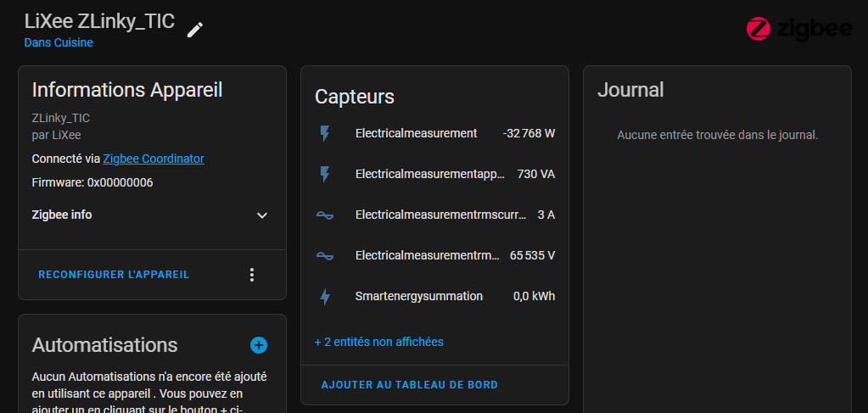Open the Zigbee Coordinator link
The image size is (868, 413).
click(x=154, y=159)
